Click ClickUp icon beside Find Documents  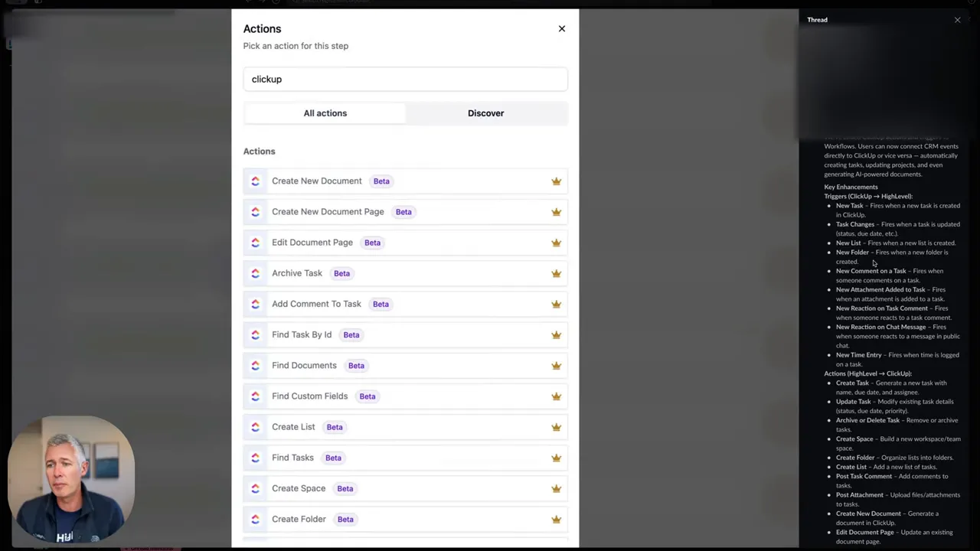tap(255, 366)
